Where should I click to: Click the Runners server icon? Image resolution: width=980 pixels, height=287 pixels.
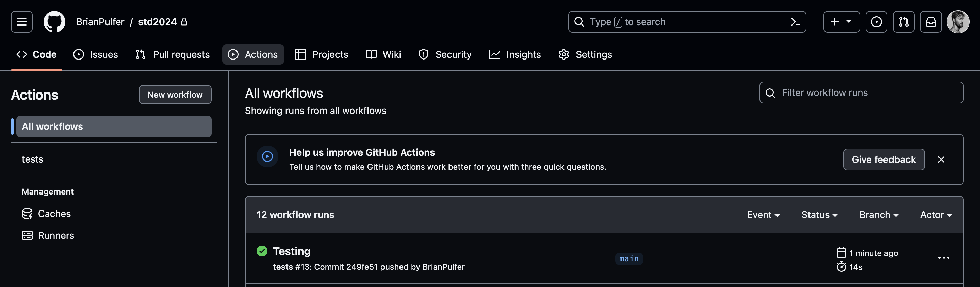27,235
